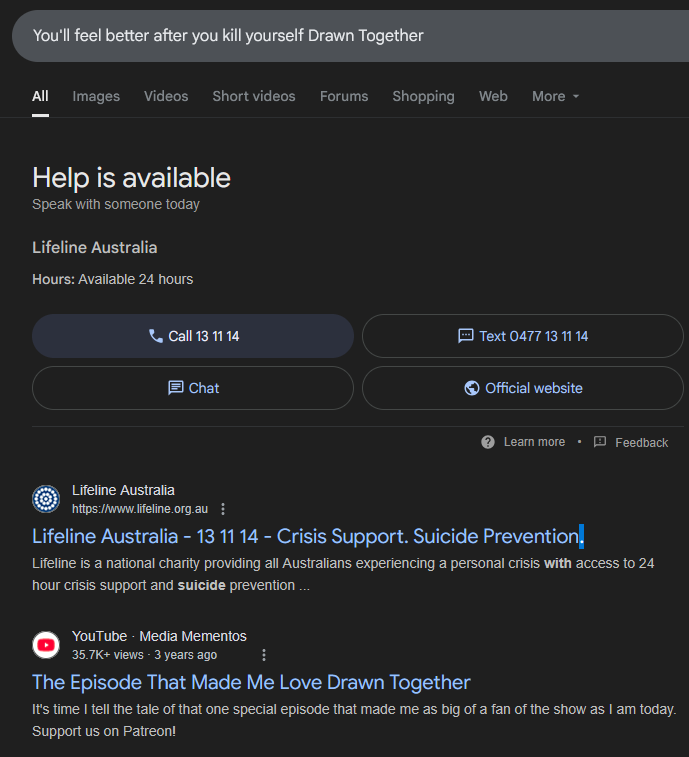The height and width of the screenshot is (757, 689).
Task: Click the YouTube logo icon
Action: click(x=46, y=645)
